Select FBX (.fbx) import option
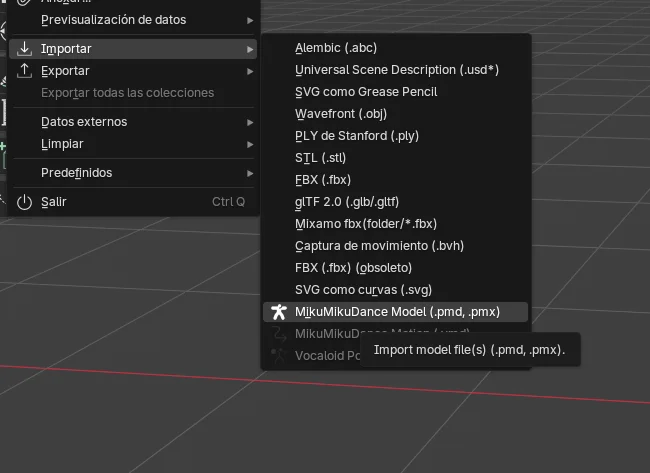Viewport: 650px width, 473px height. point(395,180)
